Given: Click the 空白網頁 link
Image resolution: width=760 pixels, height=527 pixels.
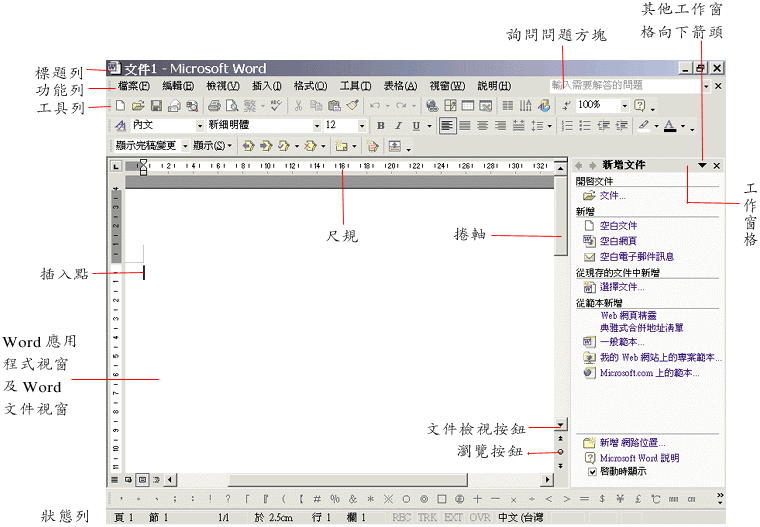Looking at the screenshot, I should (x=618, y=241).
